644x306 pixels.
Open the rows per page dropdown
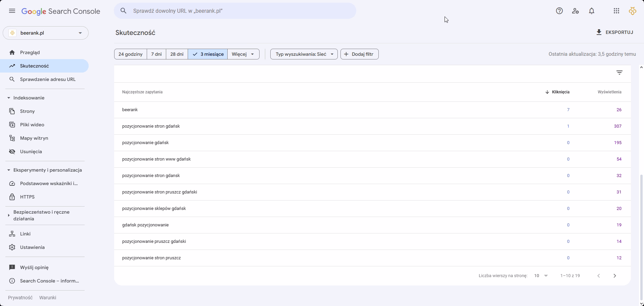541,276
